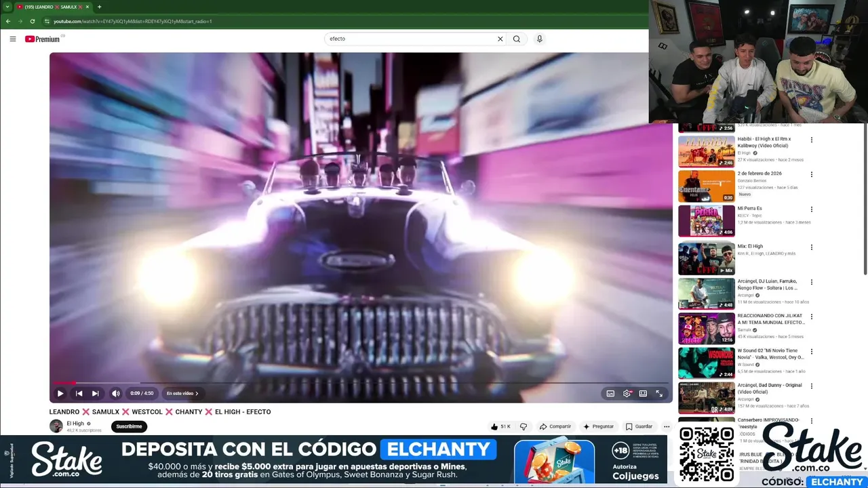Open El High channel name link
The width and height of the screenshot is (868, 488).
tap(75, 424)
